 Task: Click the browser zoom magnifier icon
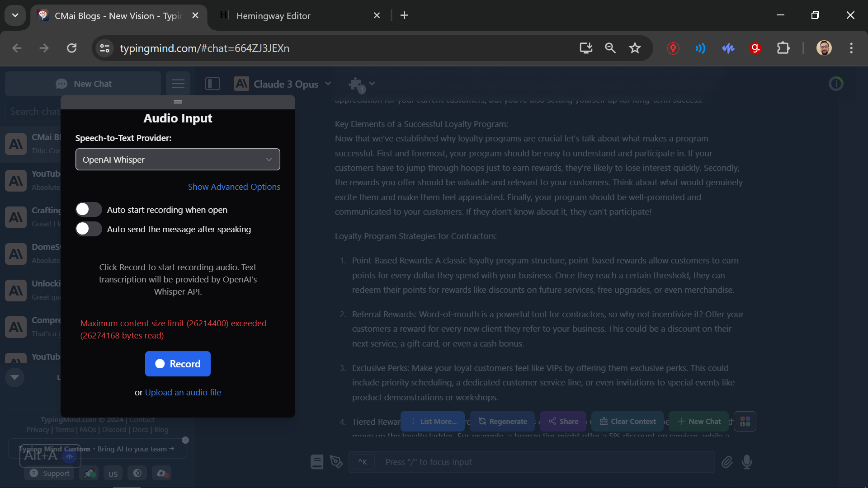click(x=610, y=48)
